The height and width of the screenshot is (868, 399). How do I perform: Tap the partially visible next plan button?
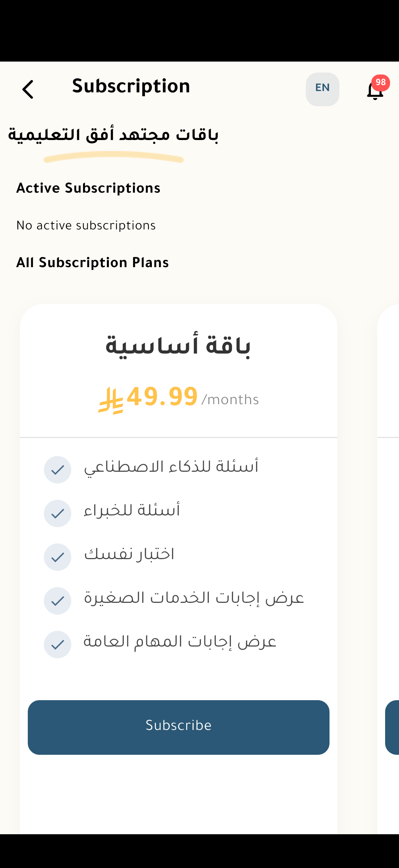393,727
